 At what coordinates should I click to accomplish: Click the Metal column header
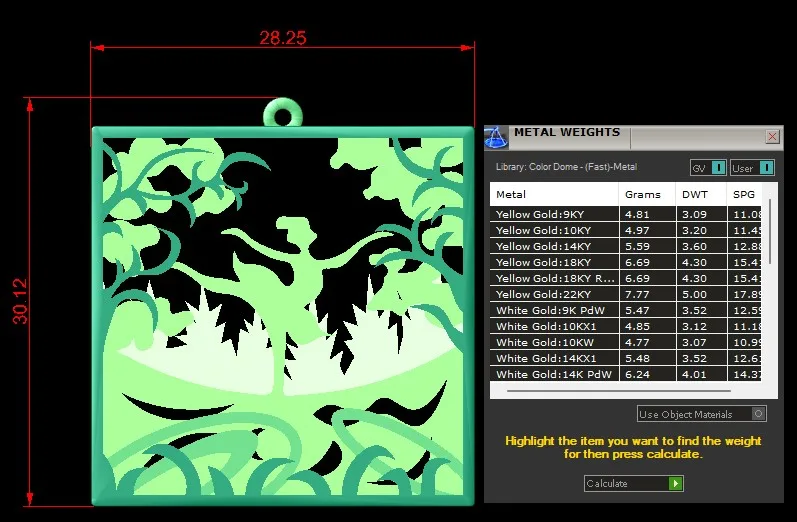pyautogui.click(x=555, y=194)
